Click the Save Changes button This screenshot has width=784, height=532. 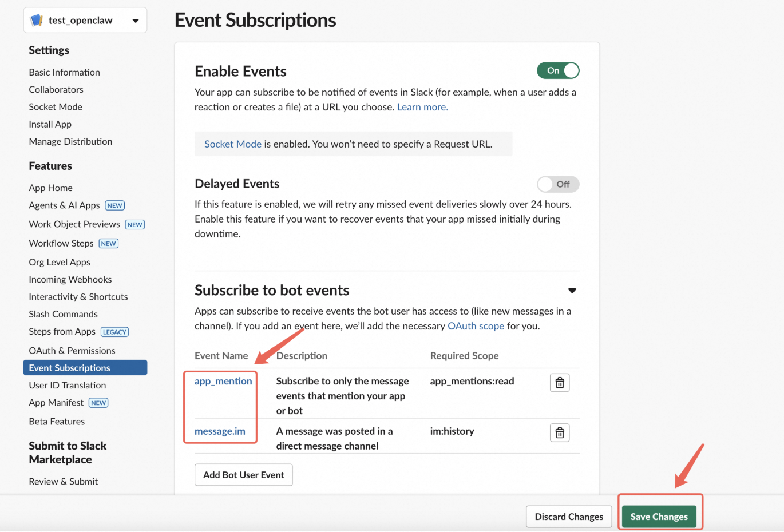point(659,517)
